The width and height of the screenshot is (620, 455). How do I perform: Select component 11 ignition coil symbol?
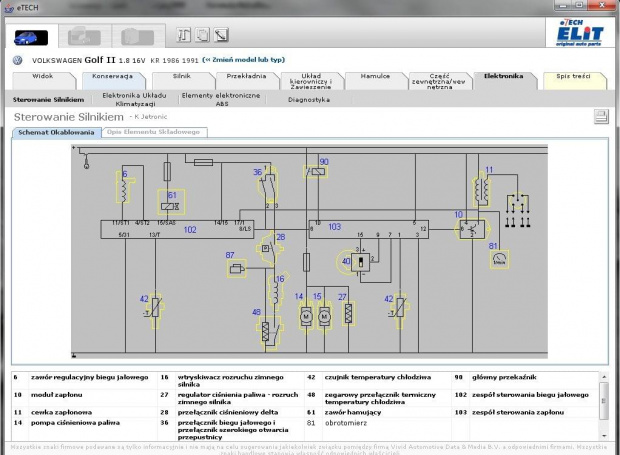point(482,189)
